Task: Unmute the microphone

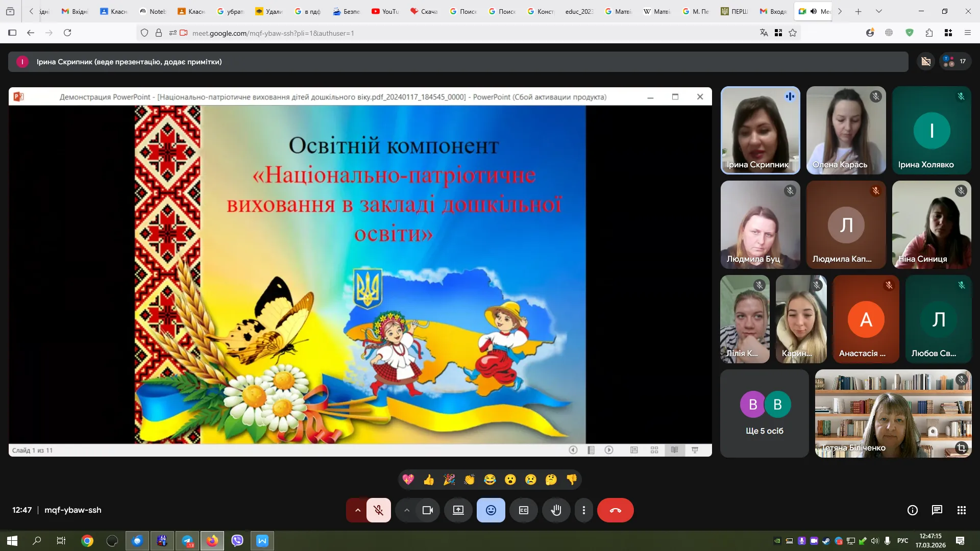Action: click(x=378, y=510)
